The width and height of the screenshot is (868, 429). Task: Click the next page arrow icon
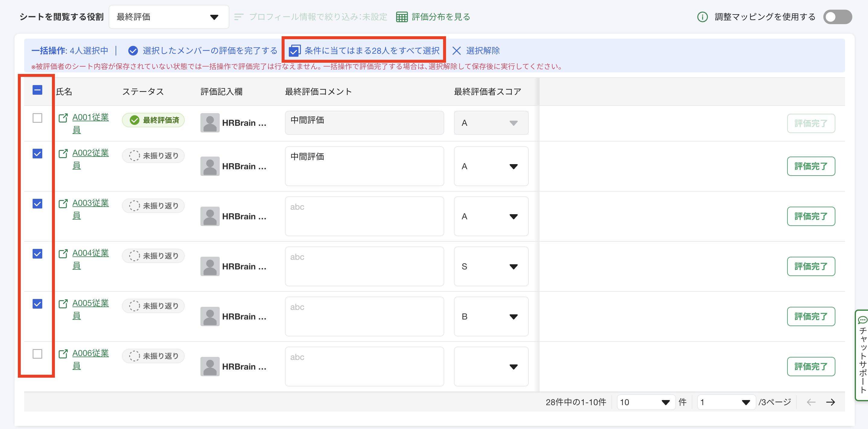(830, 402)
